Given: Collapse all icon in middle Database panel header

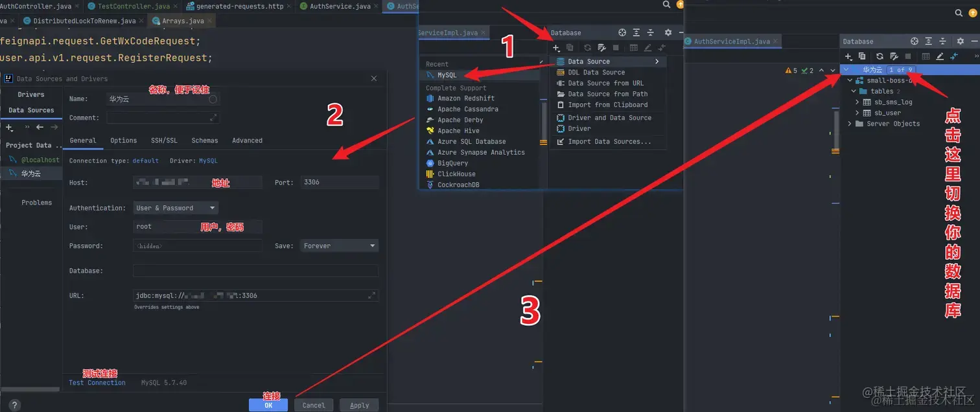Looking at the screenshot, I should 651,32.
